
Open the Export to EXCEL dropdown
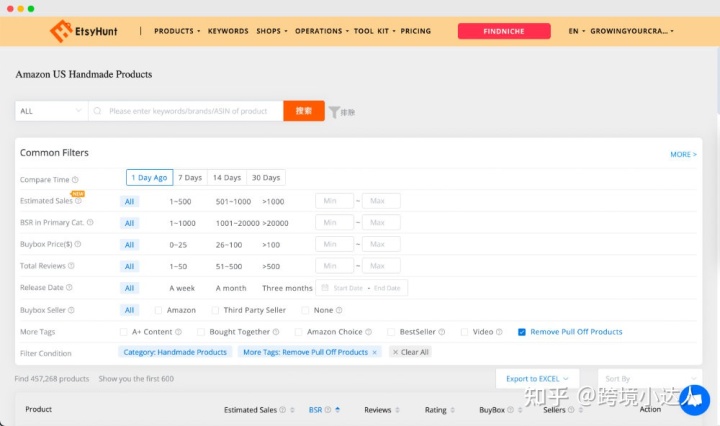[x=537, y=379]
